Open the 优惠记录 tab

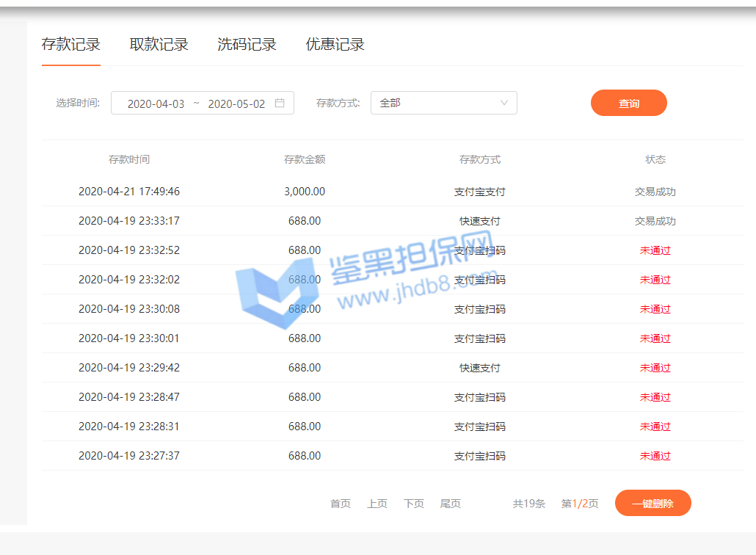(x=335, y=45)
